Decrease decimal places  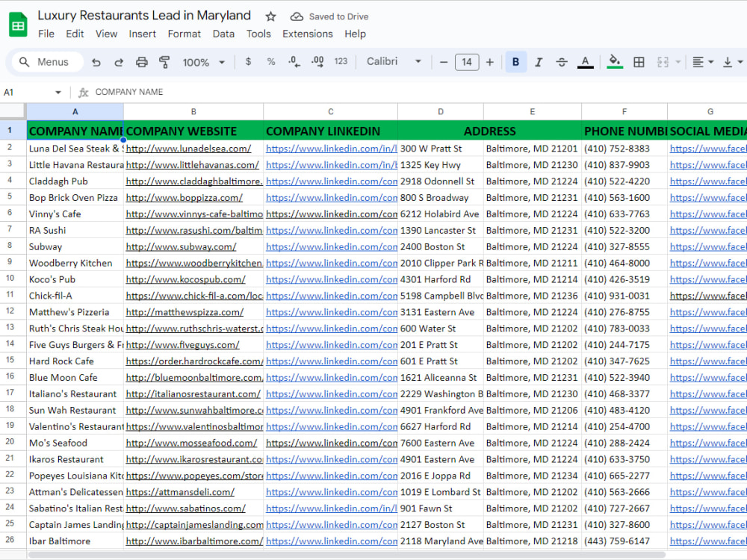tap(294, 62)
